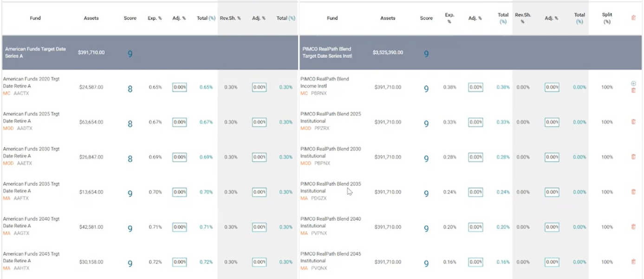The height and width of the screenshot is (279, 644).
Task: Delete the PIMCO RealPath Blend Income Instl fund
Action: point(633,90)
